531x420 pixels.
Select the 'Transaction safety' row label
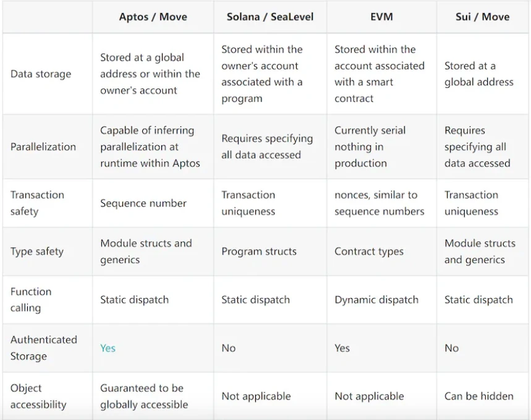point(37,203)
